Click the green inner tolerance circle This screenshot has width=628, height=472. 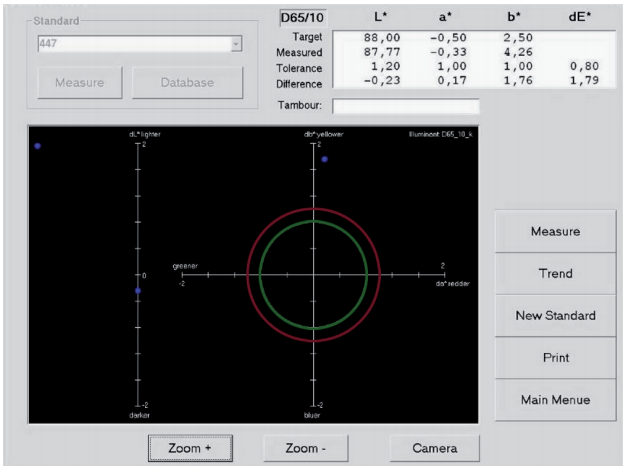pyautogui.click(x=260, y=275)
